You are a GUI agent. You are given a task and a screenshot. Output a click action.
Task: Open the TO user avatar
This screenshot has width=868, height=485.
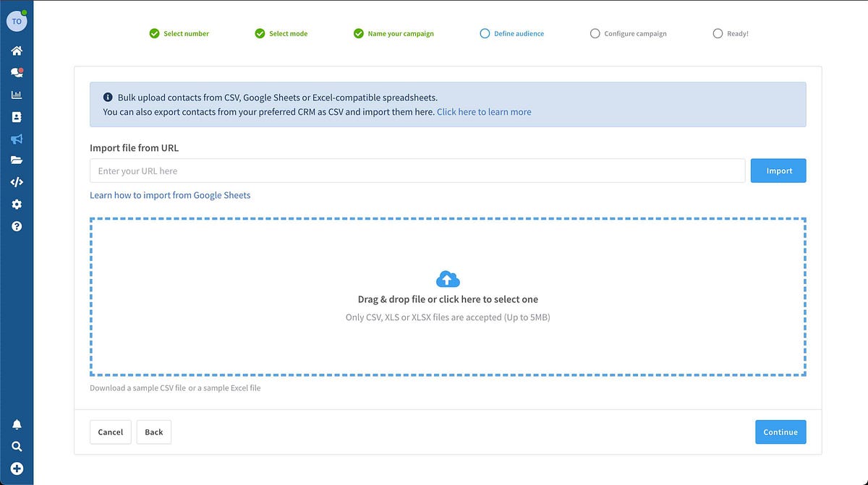tap(16, 22)
